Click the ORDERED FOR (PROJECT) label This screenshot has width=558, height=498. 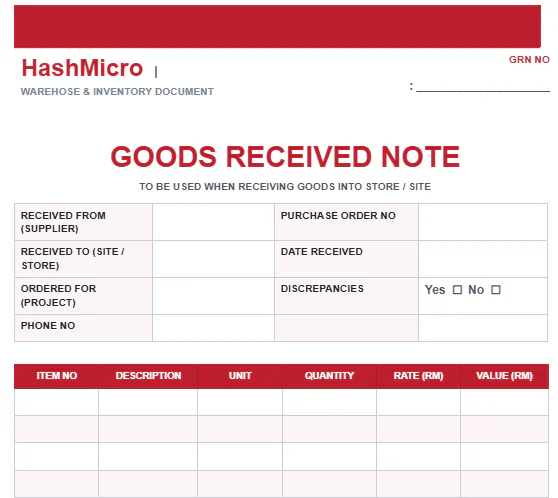tap(58, 295)
